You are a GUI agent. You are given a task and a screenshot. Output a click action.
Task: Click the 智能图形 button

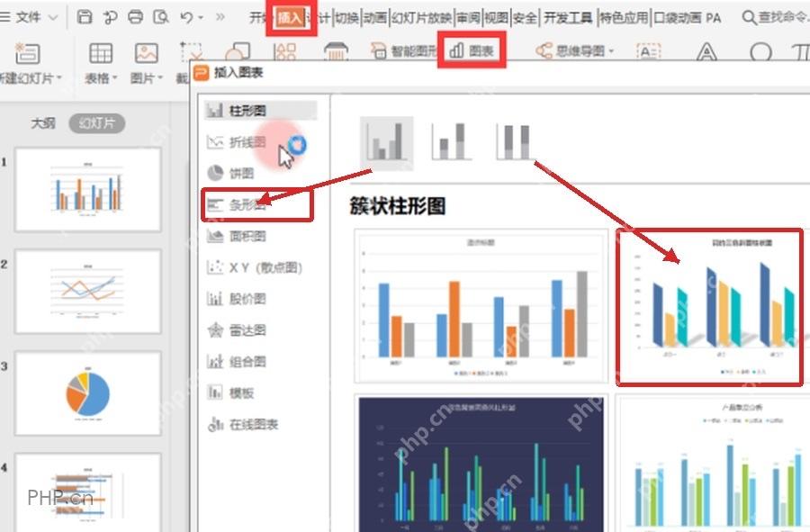pyautogui.click(x=404, y=51)
